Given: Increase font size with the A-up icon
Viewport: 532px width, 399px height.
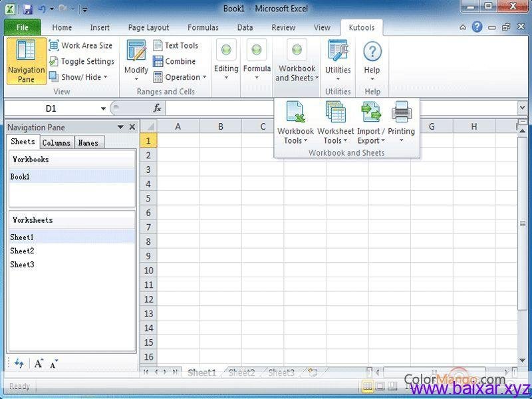Looking at the screenshot, I should [39, 363].
